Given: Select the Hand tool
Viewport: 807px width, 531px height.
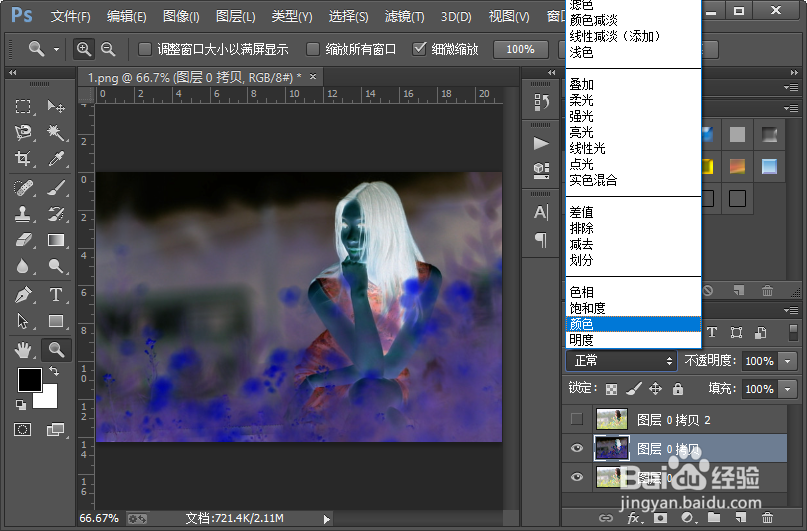Looking at the screenshot, I should (x=23, y=350).
